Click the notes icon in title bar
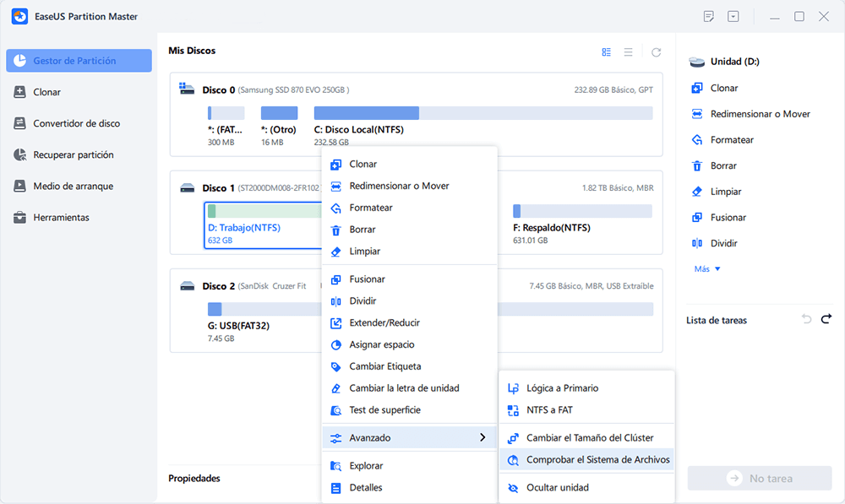Viewport: 845px width, 504px height. pos(709,17)
